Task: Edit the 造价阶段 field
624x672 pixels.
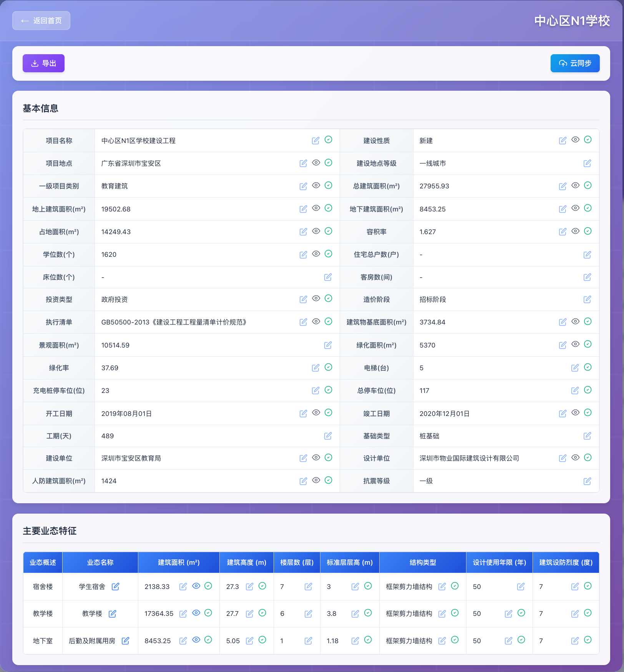Action: 587,299
